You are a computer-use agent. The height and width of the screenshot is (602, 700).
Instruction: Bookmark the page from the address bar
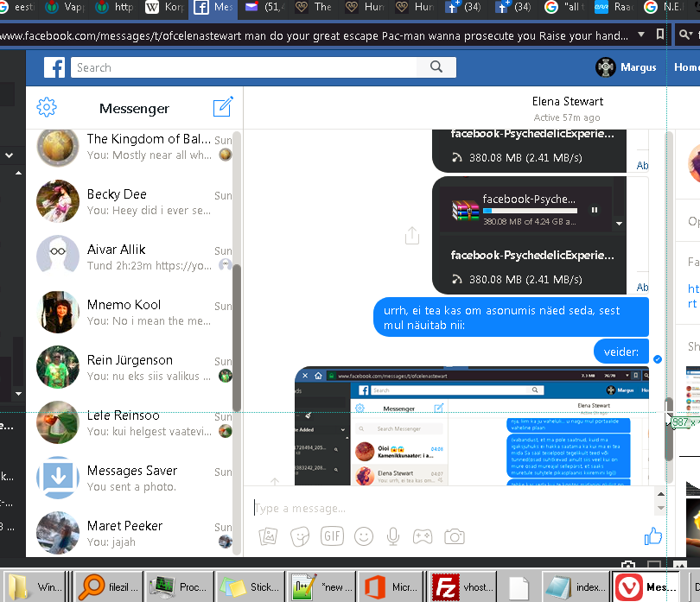click(660, 35)
